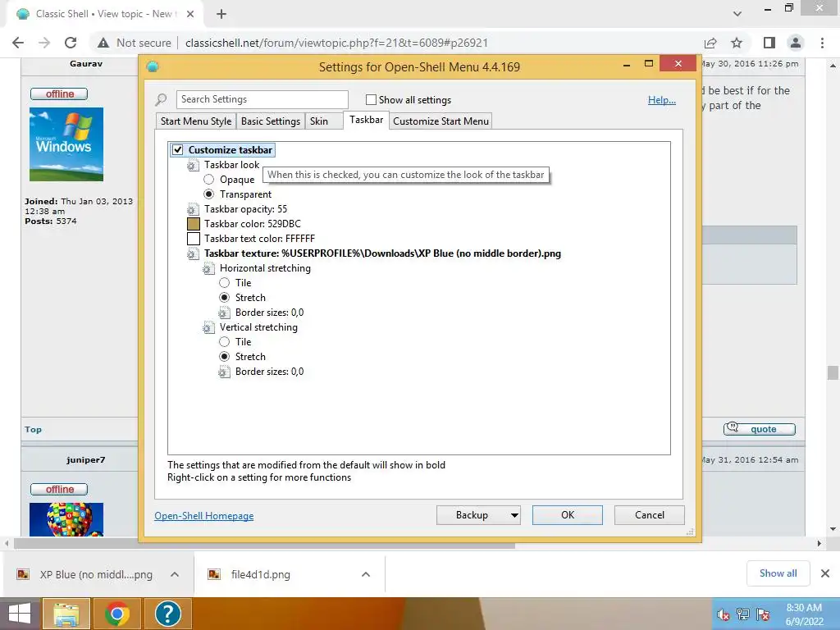Open the Chrome profile avatar
Image resolution: width=840 pixels, height=630 pixels.
[x=796, y=43]
